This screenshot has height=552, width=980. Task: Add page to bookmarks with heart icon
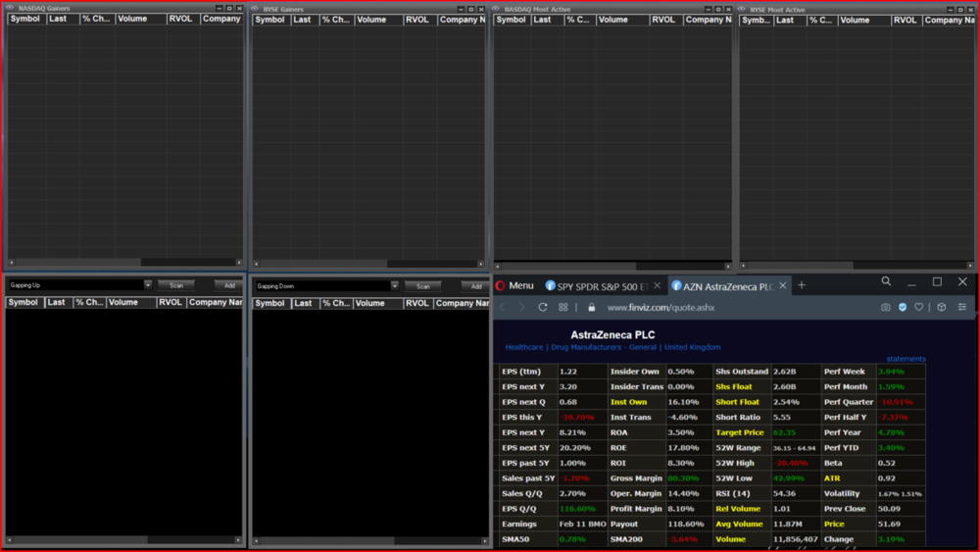(919, 307)
